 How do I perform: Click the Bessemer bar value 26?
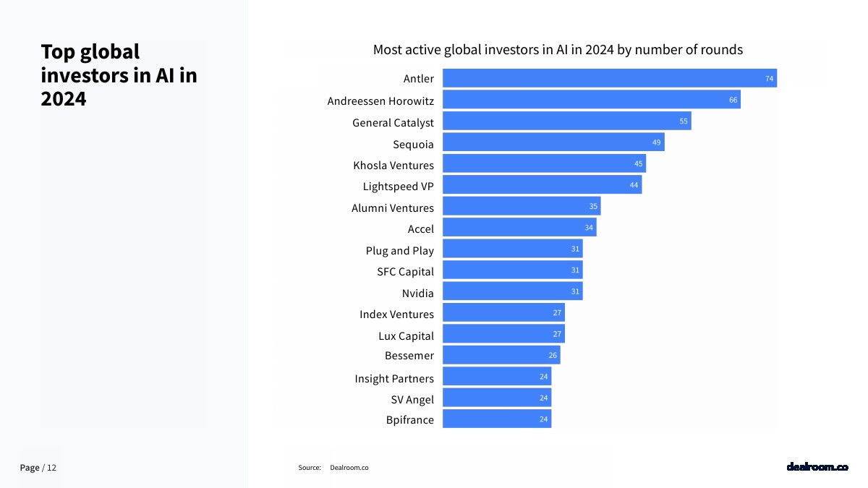tap(553, 356)
